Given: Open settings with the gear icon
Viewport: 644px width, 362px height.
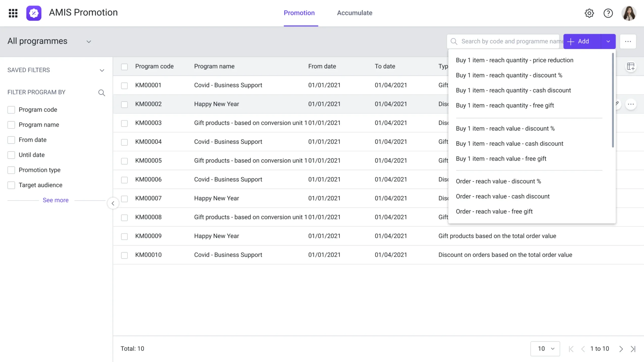Looking at the screenshot, I should pyautogui.click(x=589, y=13).
